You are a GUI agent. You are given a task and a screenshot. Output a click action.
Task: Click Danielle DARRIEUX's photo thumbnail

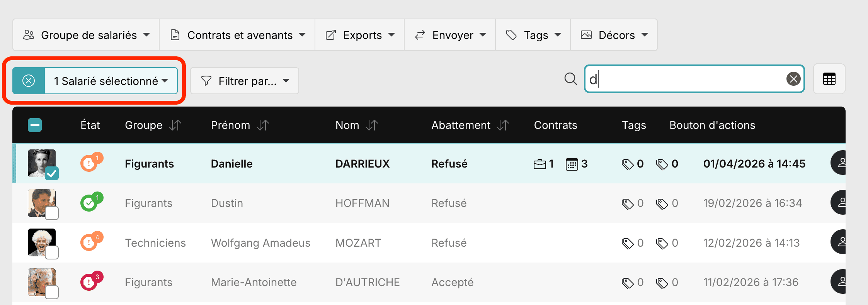pyautogui.click(x=41, y=163)
